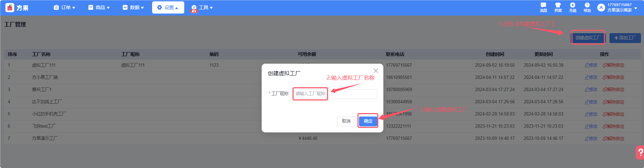Click 修改 for 达不刘线上工厂 row
The image size is (644, 168).
pyautogui.click(x=591, y=102)
